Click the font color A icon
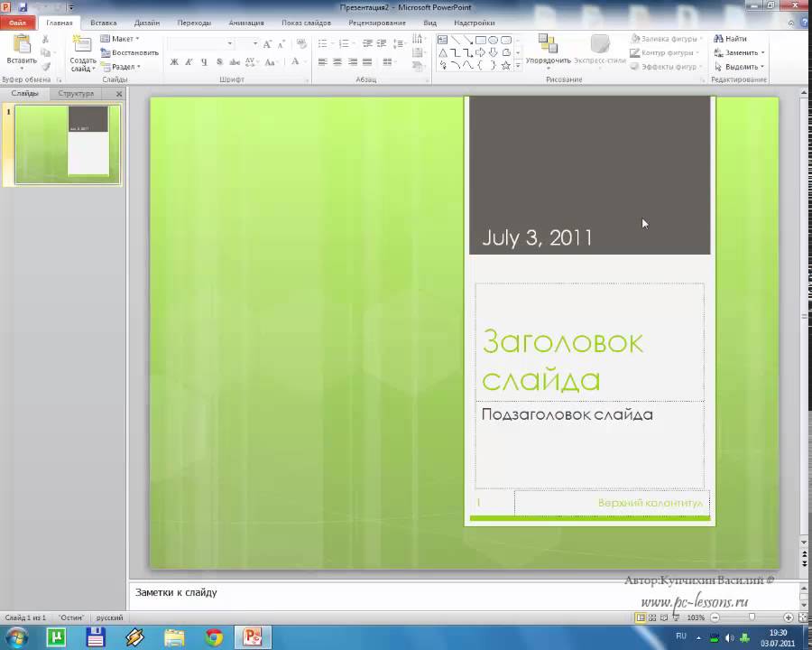The height and width of the screenshot is (650, 812). [295, 61]
